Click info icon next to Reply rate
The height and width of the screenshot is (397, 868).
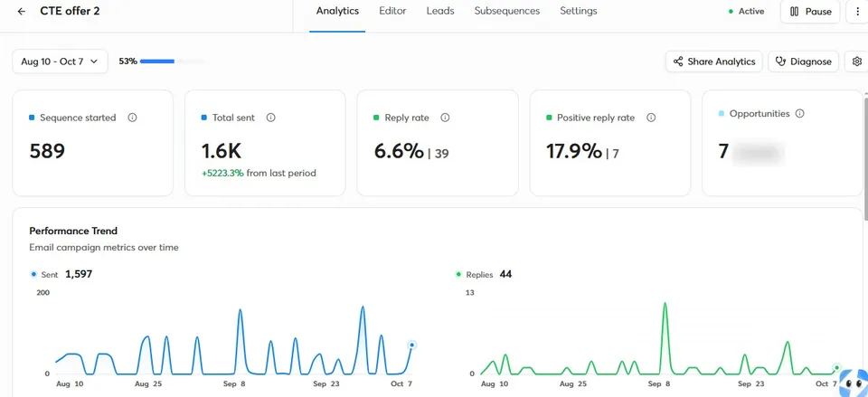click(x=445, y=118)
